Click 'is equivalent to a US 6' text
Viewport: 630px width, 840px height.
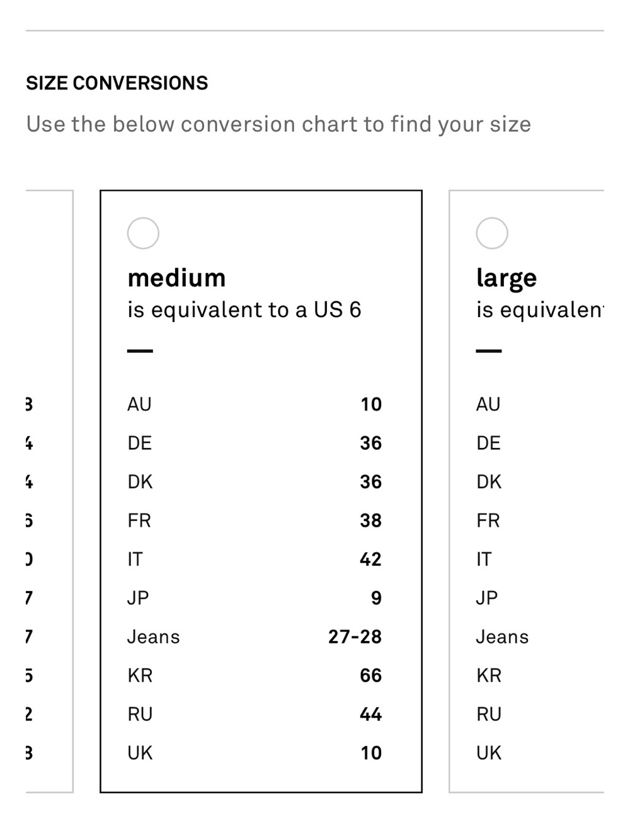click(x=244, y=310)
